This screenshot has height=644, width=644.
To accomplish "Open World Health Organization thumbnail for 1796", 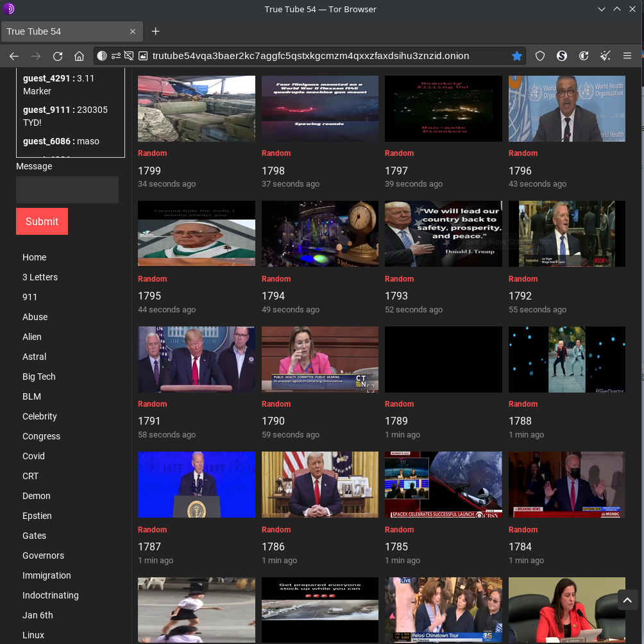I will click(567, 108).
